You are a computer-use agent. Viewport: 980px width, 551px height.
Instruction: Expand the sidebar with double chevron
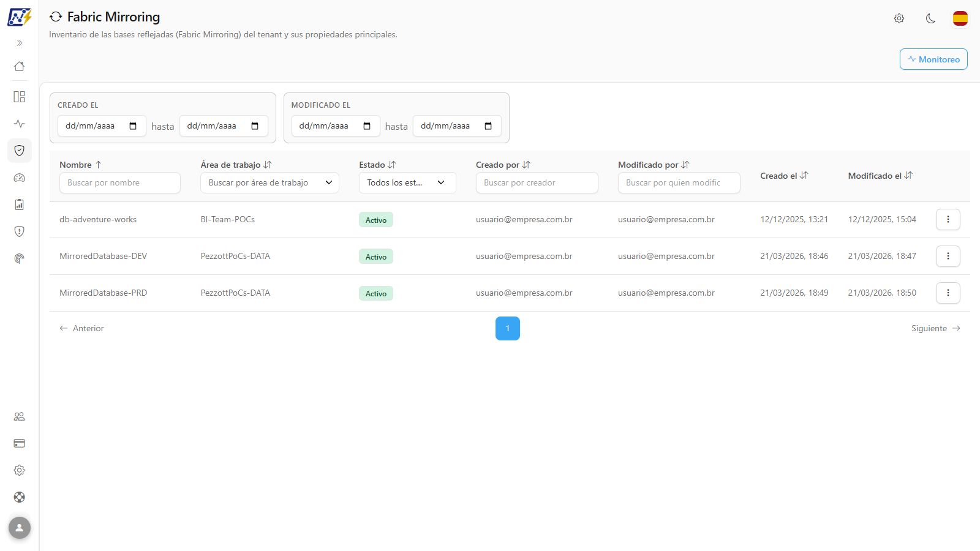[20, 43]
